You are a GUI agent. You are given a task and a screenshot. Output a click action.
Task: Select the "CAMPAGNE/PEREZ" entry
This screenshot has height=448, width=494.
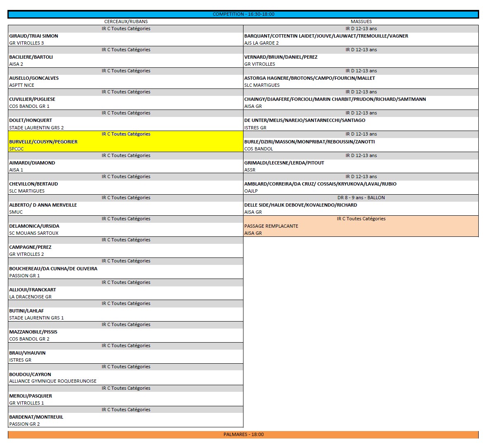[30, 247]
